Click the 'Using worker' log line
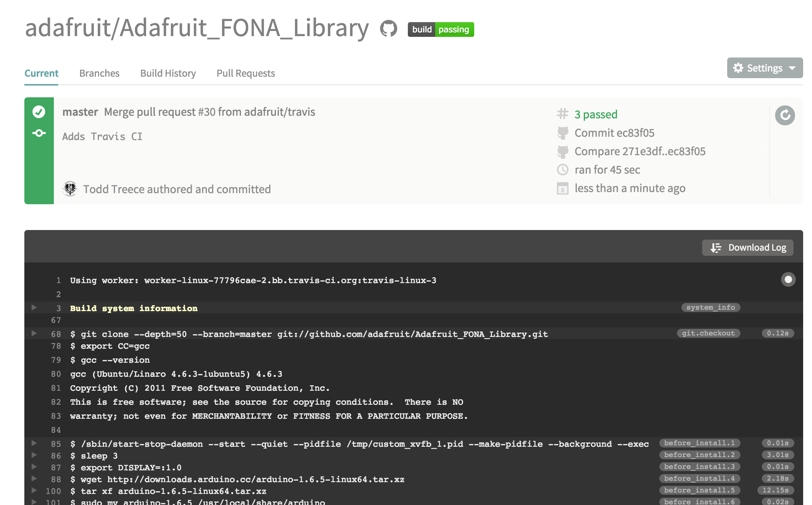Viewport: 812px width, 505px height. [253, 281]
